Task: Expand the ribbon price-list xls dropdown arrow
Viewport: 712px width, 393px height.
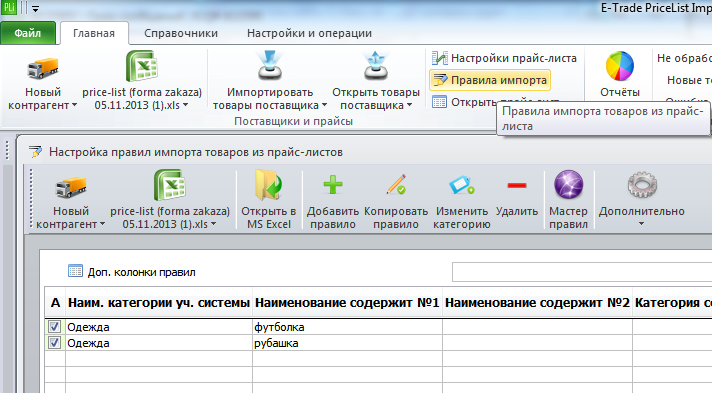Action: click(x=185, y=105)
